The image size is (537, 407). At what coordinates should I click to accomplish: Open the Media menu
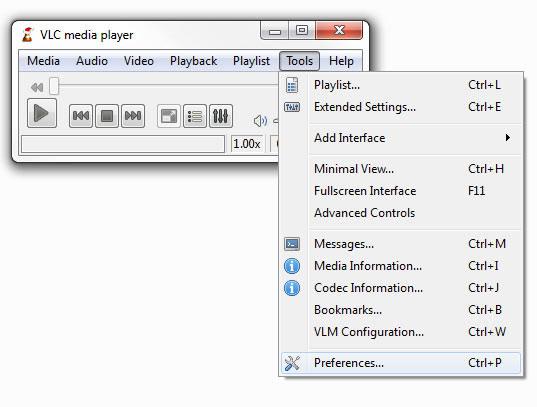pyautogui.click(x=43, y=61)
